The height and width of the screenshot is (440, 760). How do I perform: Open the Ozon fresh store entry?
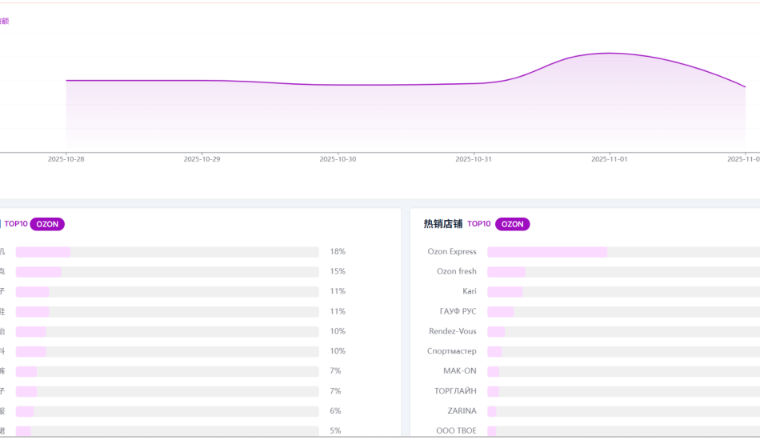(457, 272)
